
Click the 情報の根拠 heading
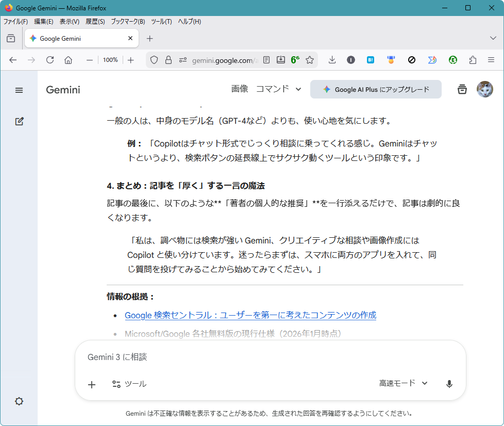click(130, 297)
